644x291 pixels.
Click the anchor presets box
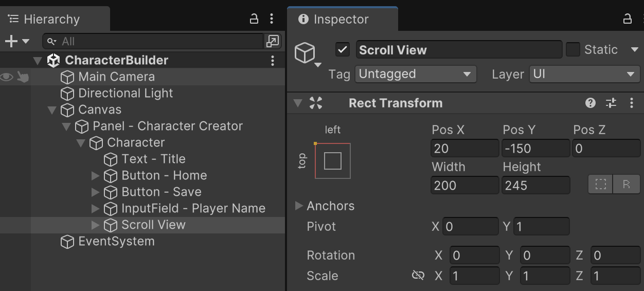pos(333,161)
